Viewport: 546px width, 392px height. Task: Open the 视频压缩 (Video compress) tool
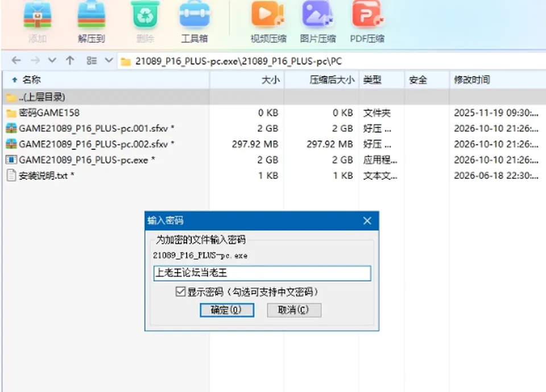click(x=268, y=15)
